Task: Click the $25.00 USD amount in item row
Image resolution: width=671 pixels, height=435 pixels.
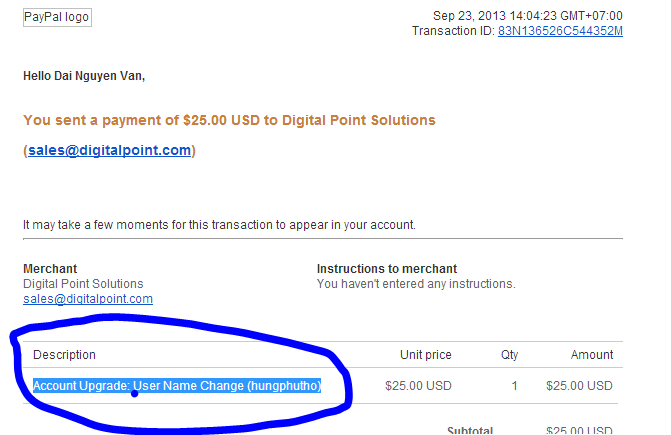Action: [x=579, y=386]
